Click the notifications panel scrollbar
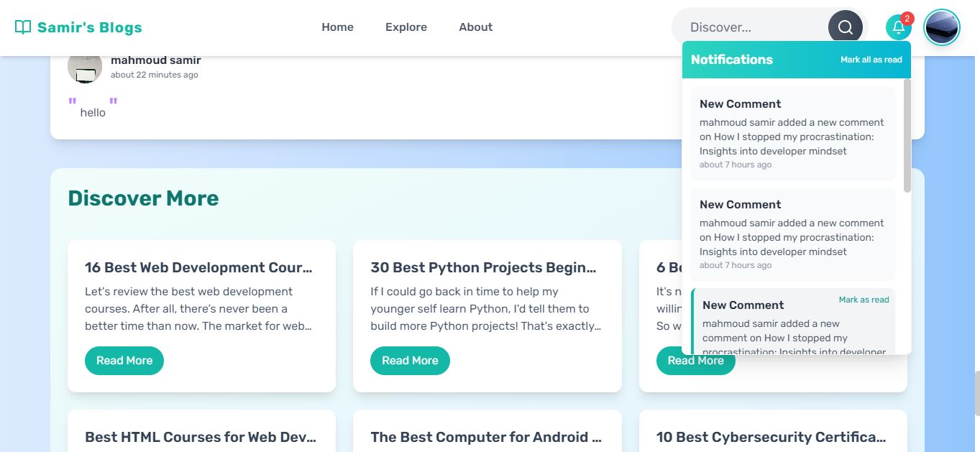980x452 pixels. point(907,137)
